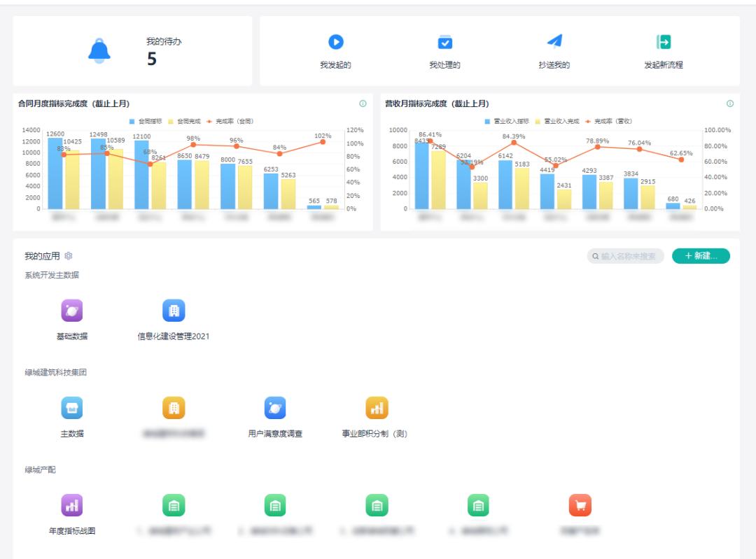
Task: Click the 营收月指标完成度 chart title
Action: [437, 104]
